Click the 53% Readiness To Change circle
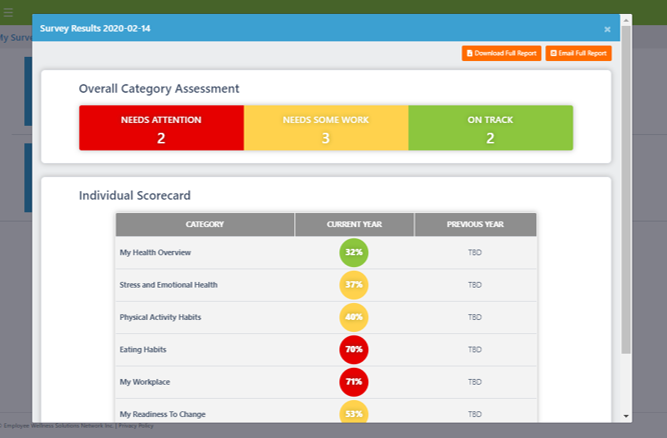The height and width of the screenshot is (438, 667). click(x=354, y=413)
